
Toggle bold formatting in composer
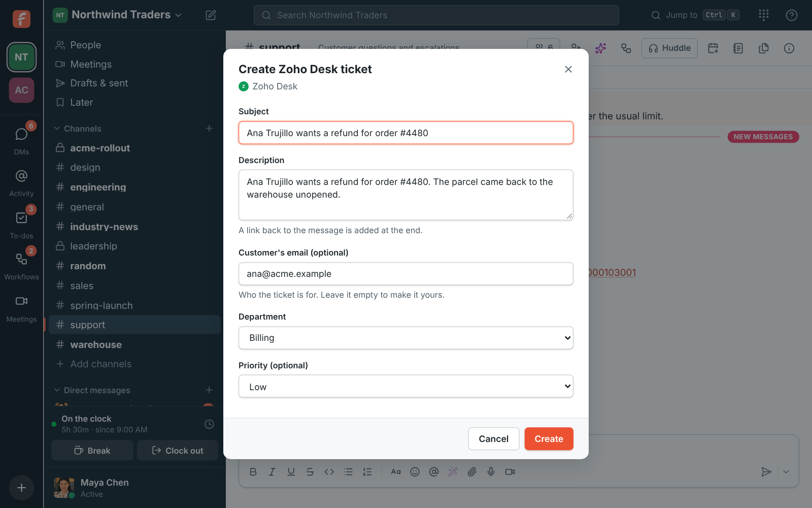[253, 472]
